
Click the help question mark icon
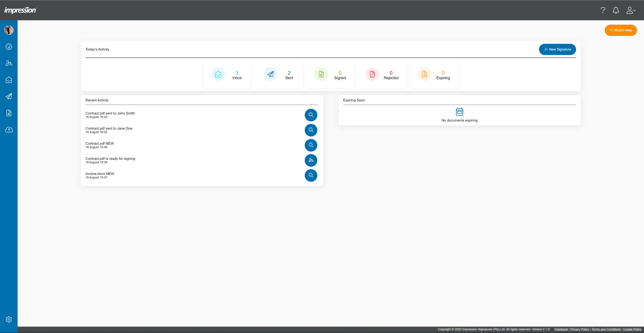point(603,10)
